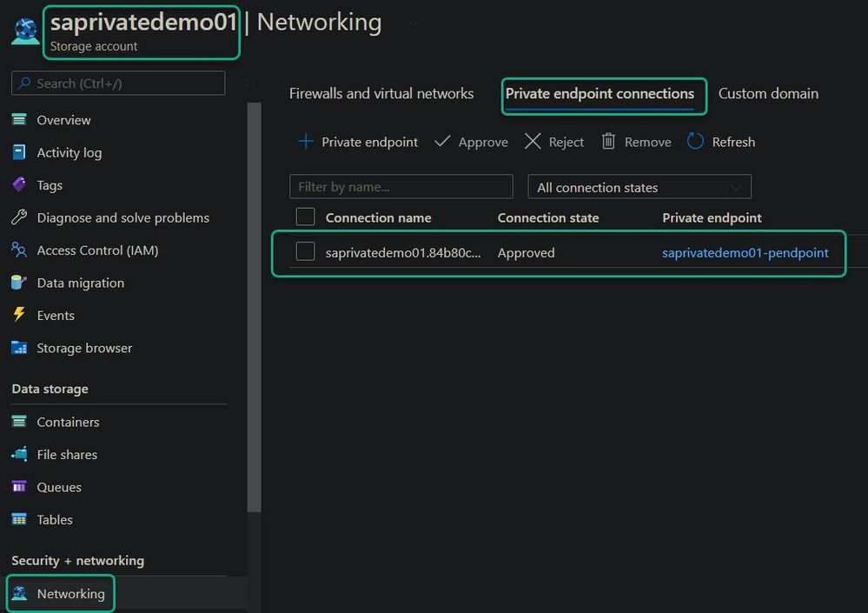Open Access Control (IAM) page
This screenshot has width=868, height=613.
(97, 250)
